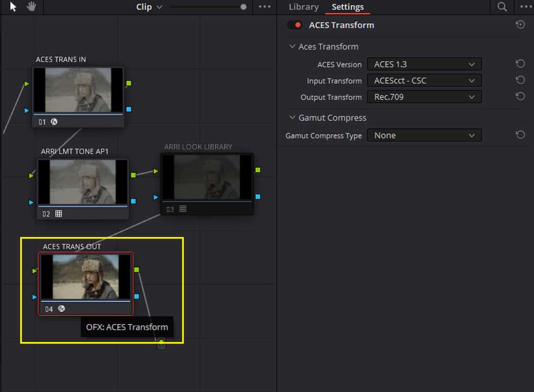Screen dimensions: 534x392
Task: Open the Gamut Compress Type dropdown
Action: point(424,135)
